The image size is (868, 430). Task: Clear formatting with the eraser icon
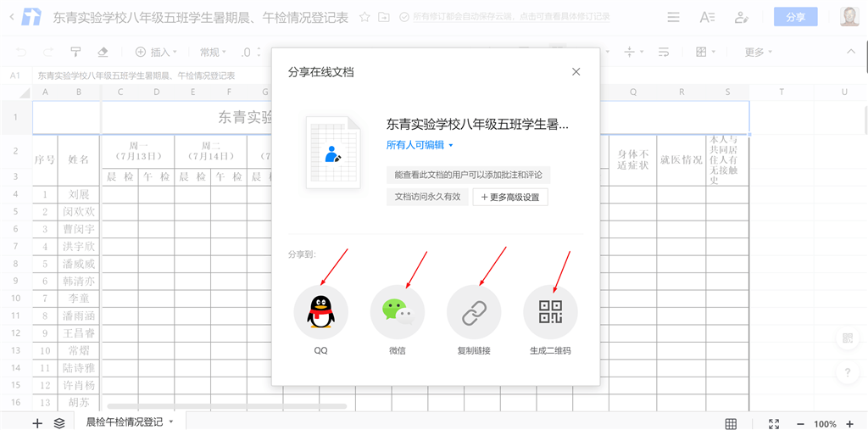point(103,52)
